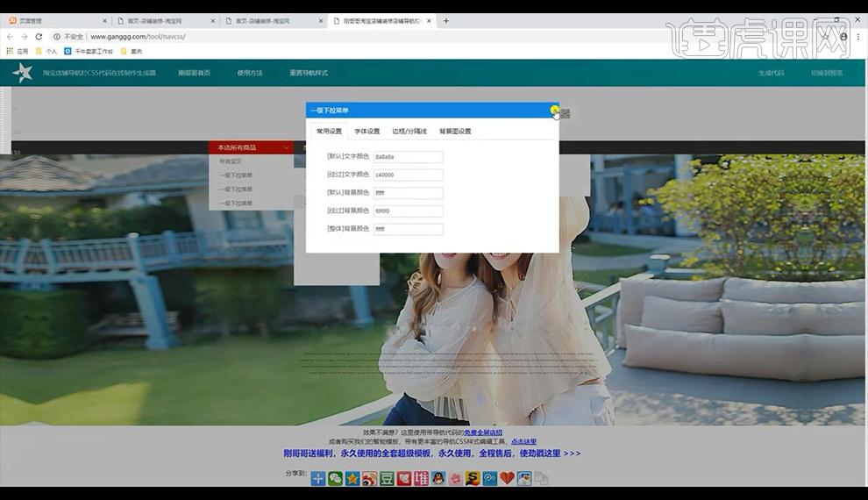Reload the page with refresh icon
This screenshot has height=500, width=868.
(39, 37)
